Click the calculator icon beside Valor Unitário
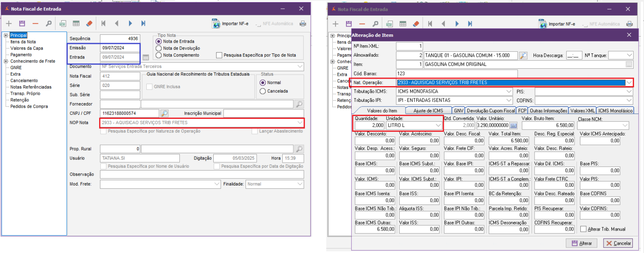The width and height of the screenshot is (644, 253). (514, 125)
